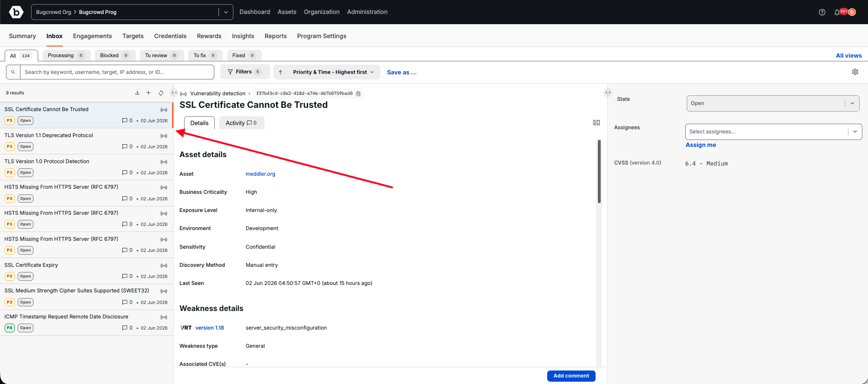Select the Processing view tab

click(66, 55)
